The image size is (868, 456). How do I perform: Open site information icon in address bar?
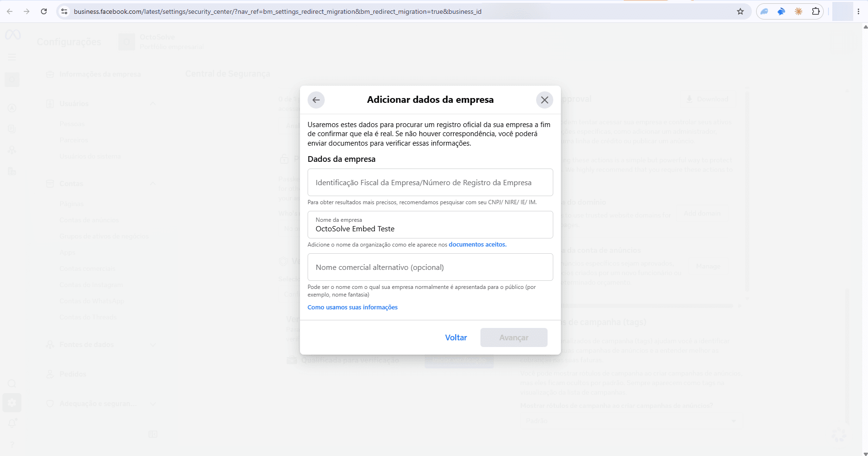[64, 11]
